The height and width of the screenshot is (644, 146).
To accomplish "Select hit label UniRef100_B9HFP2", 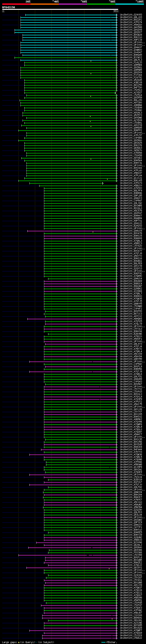I will (x=131, y=130).
